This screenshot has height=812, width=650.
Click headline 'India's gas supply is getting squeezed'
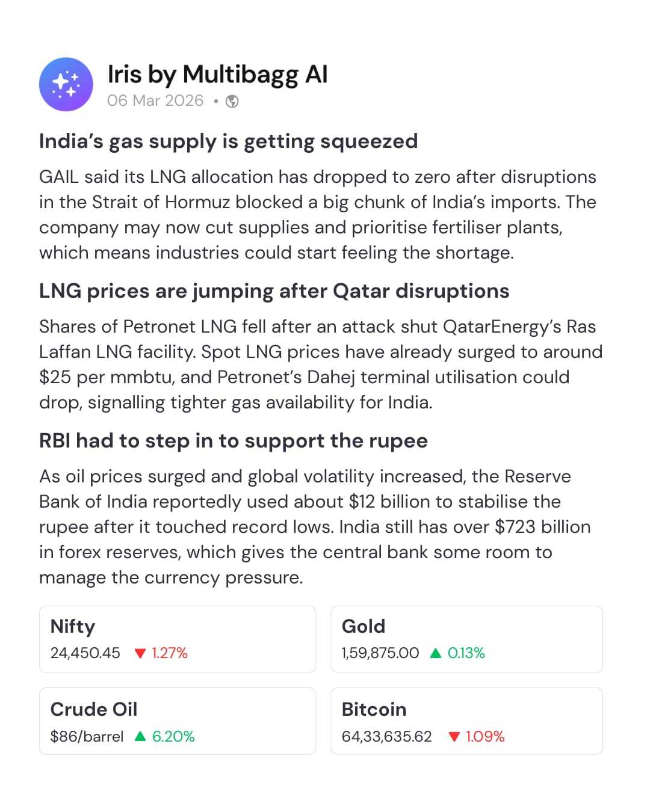pyautogui.click(x=228, y=141)
